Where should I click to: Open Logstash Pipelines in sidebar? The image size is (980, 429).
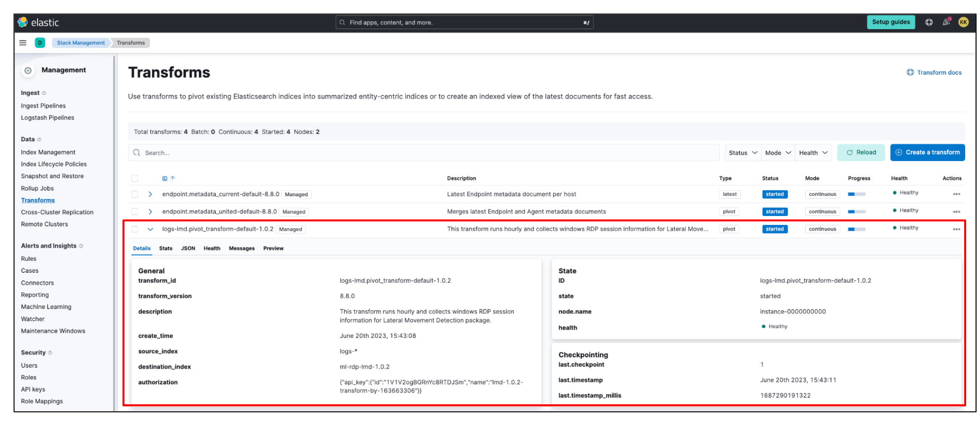47,118
